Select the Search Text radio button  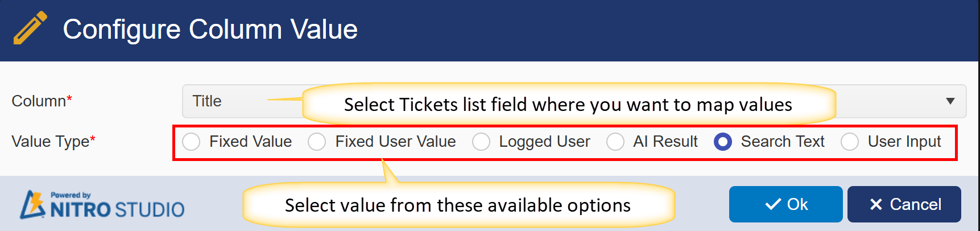pyautogui.click(x=723, y=142)
